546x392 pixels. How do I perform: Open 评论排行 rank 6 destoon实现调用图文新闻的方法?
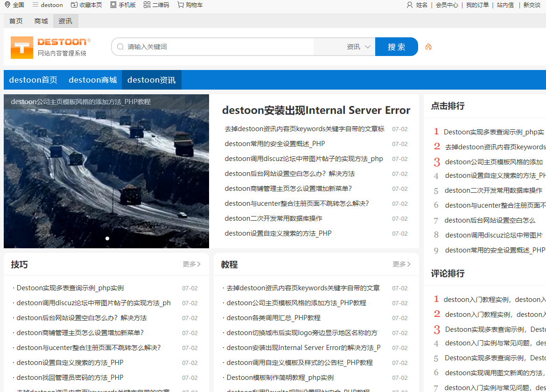(496, 373)
